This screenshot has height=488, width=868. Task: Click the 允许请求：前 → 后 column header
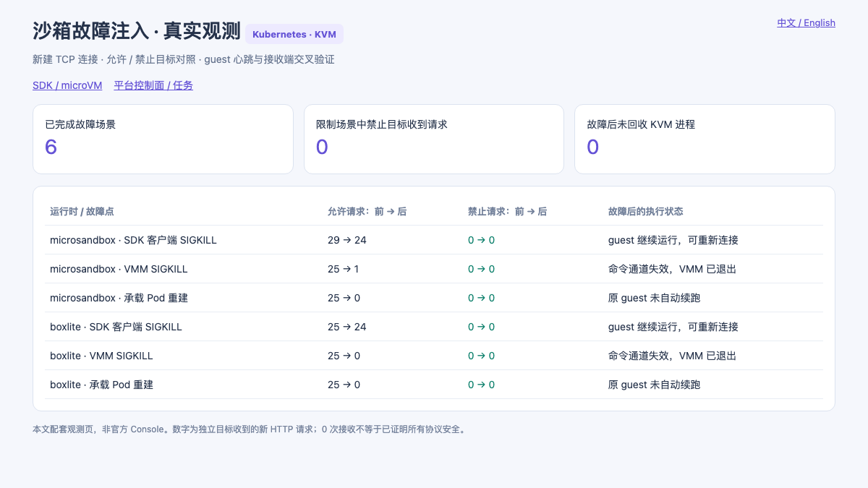click(367, 212)
